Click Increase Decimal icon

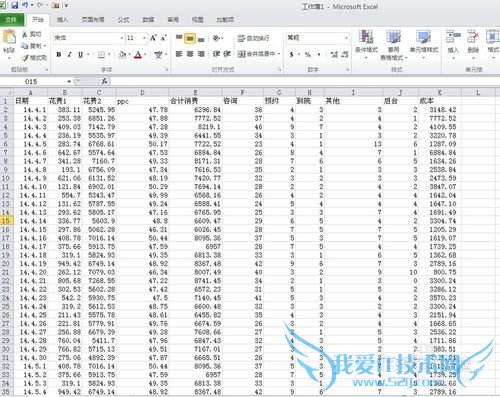(x=334, y=54)
